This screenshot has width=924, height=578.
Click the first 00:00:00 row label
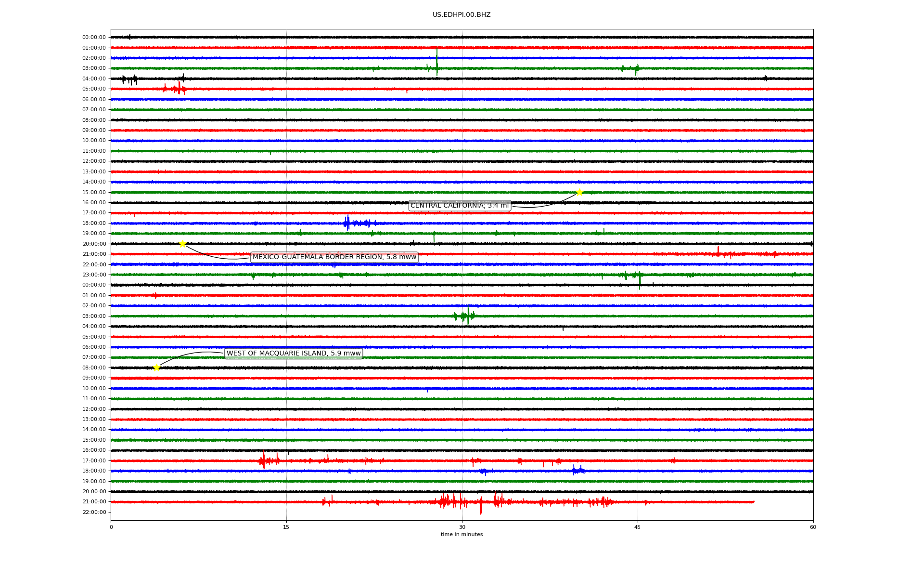tap(93, 38)
